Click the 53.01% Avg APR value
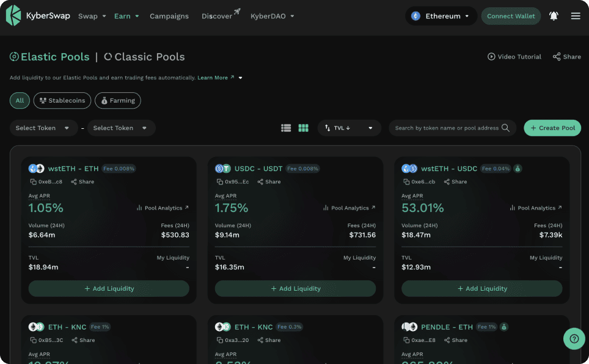The image size is (589, 364). tap(423, 208)
